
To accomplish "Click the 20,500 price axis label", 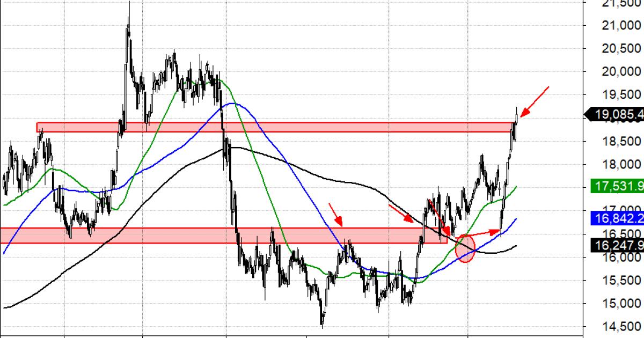I will [x=621, y=49].
